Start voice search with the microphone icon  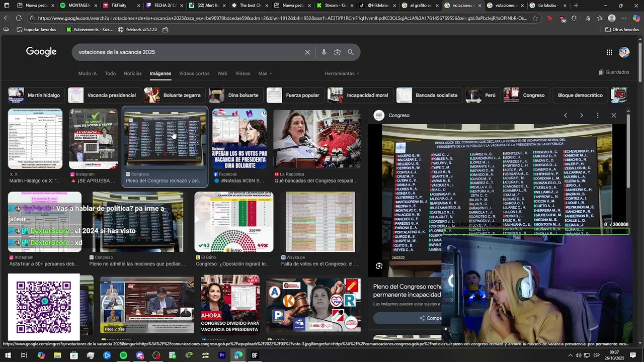[324, 52]
